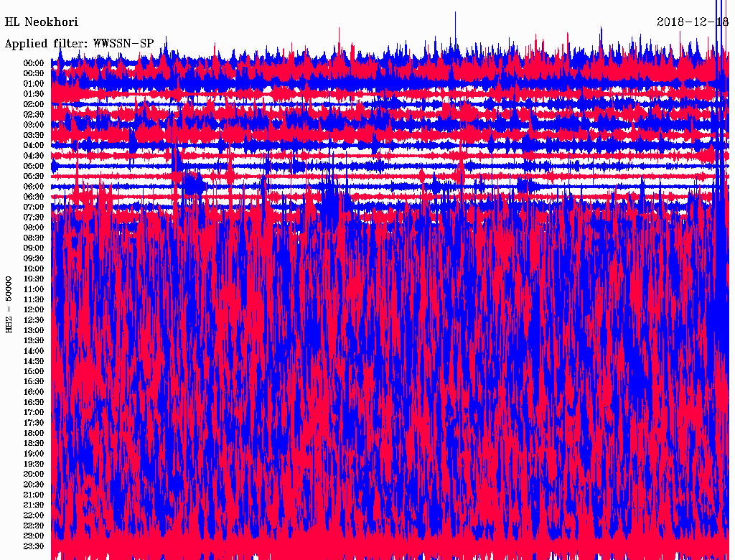The width and height of the screenshot is (735, 560).
Task: Select the 09:30 time label
Action: [34, 258]
